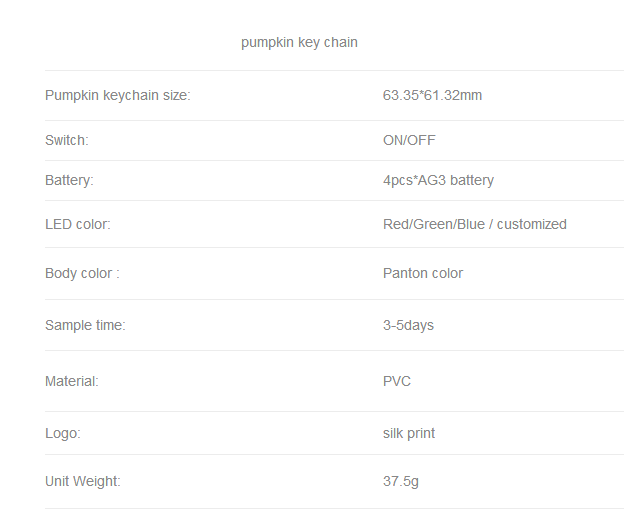Click the 63.35*61.32mm size value

click(x=432, y=95)
